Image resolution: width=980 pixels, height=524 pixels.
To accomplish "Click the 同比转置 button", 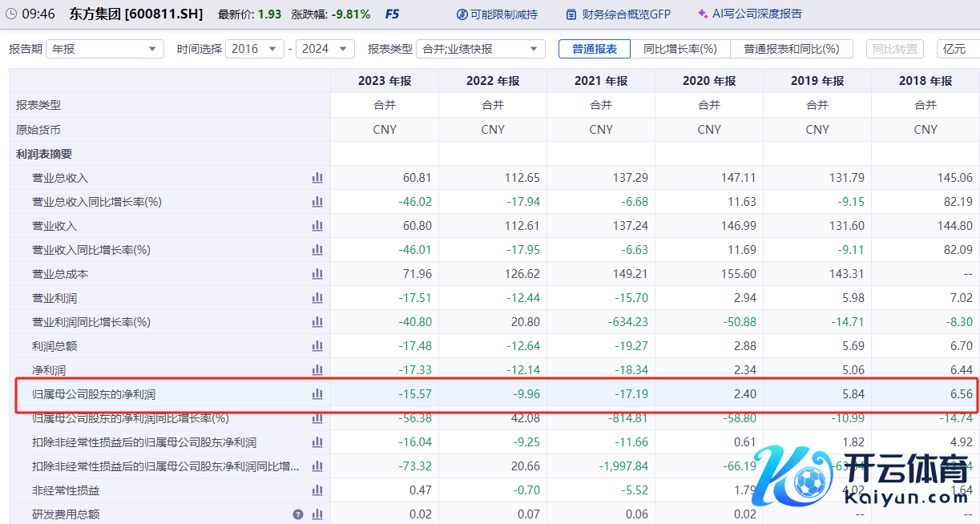I will (894, 49).
